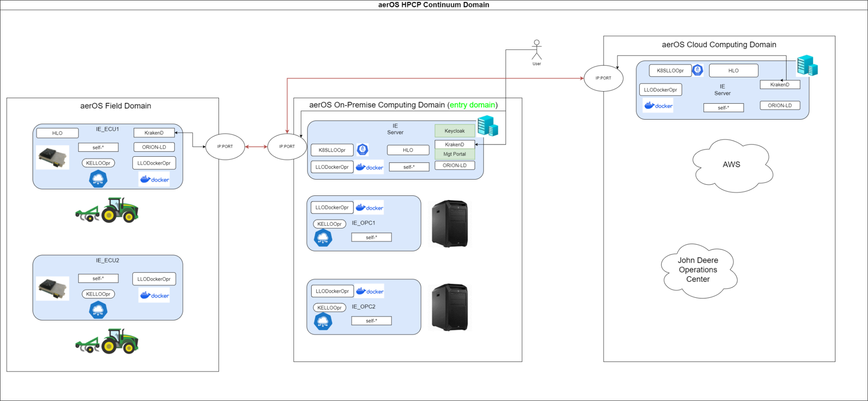
Task: Click ORION-LD box in Cloud IE Server
Action: click(779, 105)
